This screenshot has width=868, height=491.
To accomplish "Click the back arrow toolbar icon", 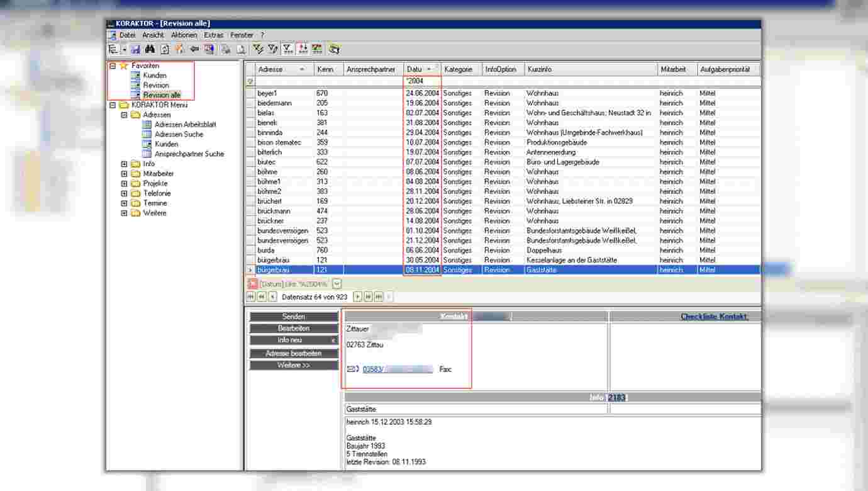I will click(194, 49).
